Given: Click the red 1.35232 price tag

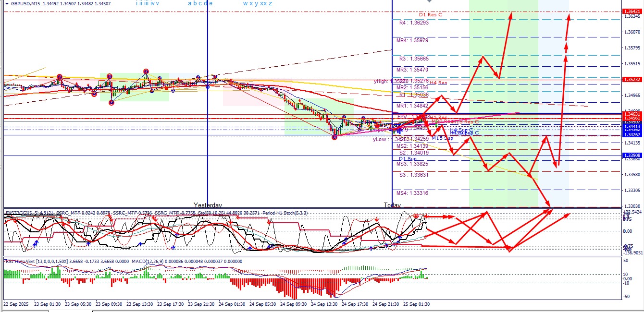Looking at the screenshot, I should 631,79.
